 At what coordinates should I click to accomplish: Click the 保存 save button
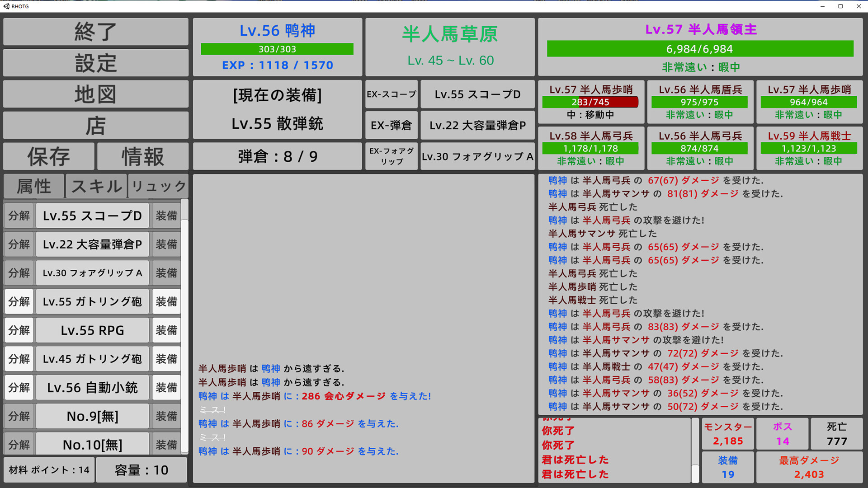(x=49, y=156)
